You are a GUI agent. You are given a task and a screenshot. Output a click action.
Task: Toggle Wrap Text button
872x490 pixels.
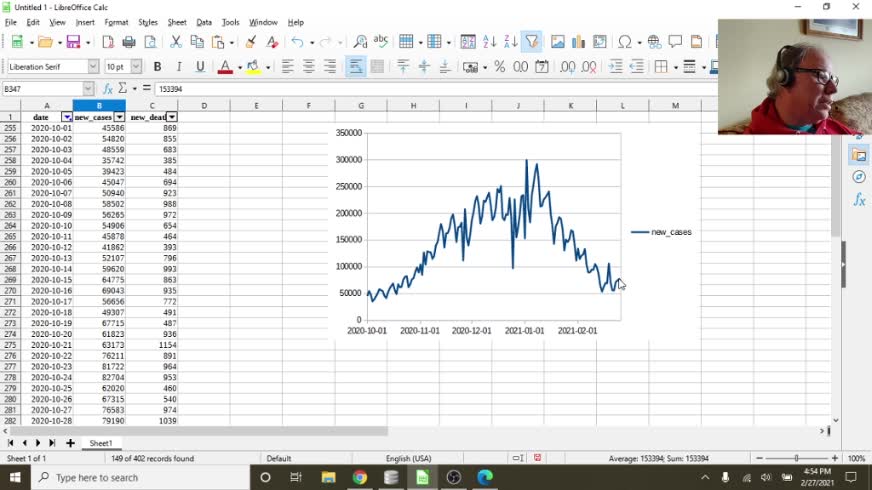(356, 67)
